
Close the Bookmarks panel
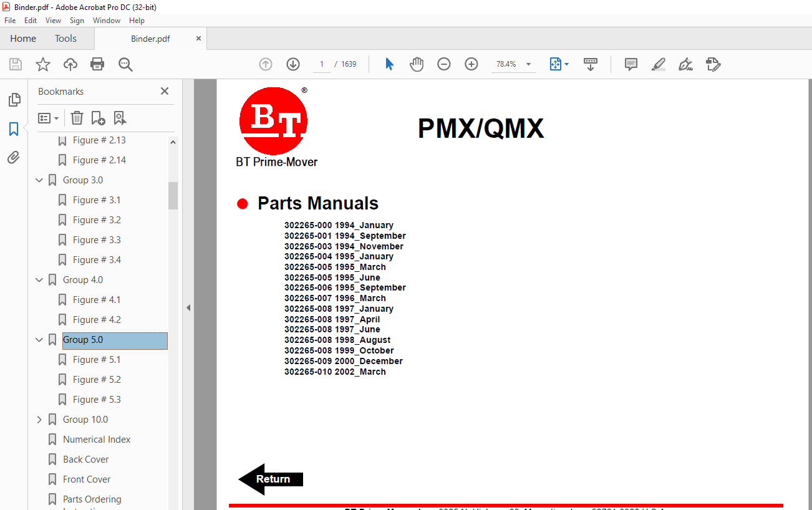pyautogui.click(x=165, y=91)
